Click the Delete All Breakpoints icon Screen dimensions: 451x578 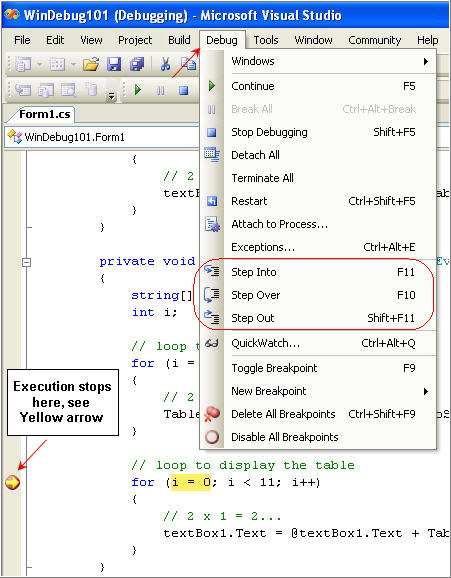click(x=212, y=414)
